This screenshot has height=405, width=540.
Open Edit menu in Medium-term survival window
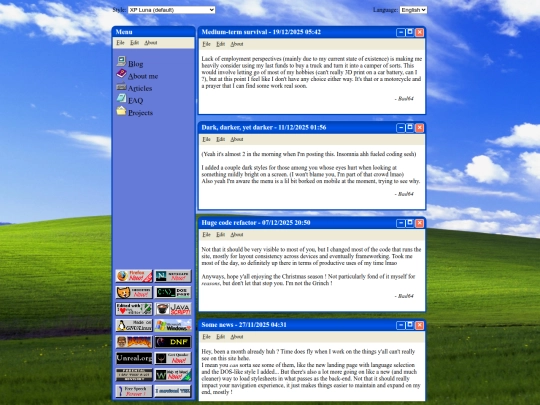[220, 44]
